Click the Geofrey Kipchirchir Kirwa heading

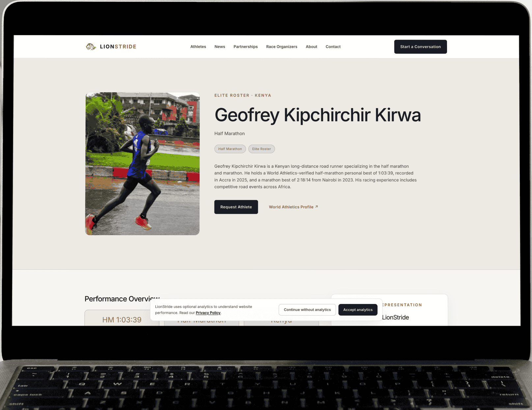coord(318,115)
